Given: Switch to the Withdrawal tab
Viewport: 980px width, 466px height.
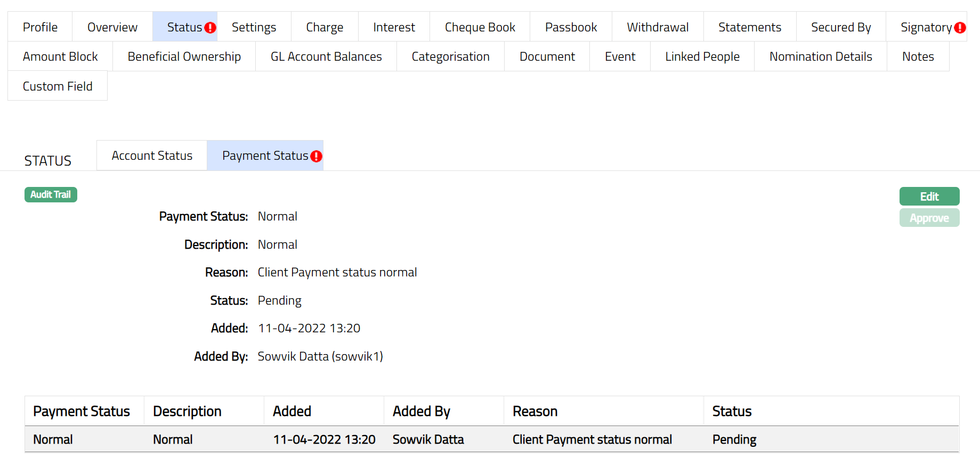Looking at the screenshot, I should click(658, 27).
